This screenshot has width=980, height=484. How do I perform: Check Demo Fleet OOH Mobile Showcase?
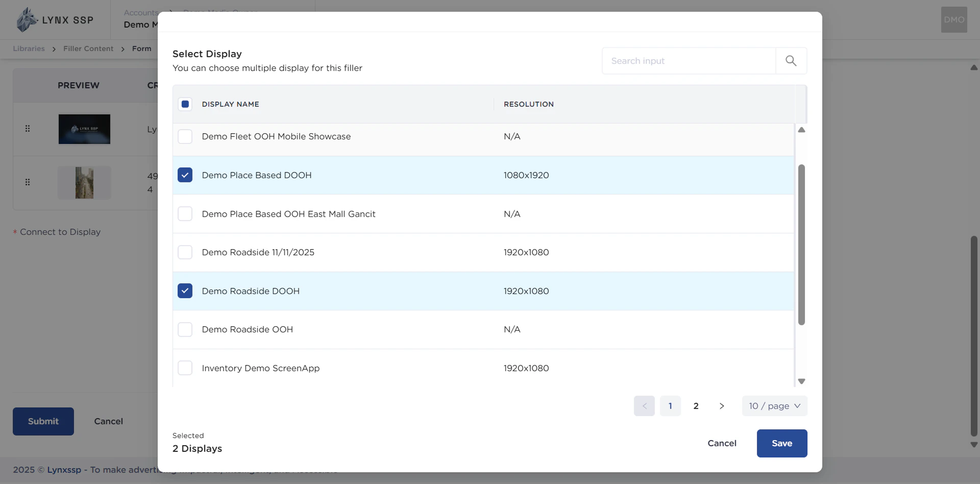[x=185, y=136]
